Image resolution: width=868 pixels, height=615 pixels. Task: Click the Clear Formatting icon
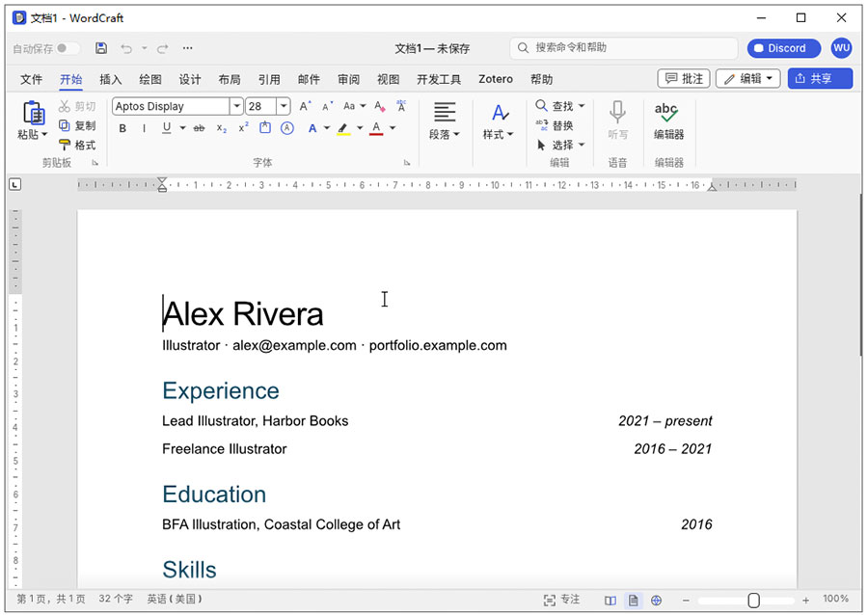380,106
